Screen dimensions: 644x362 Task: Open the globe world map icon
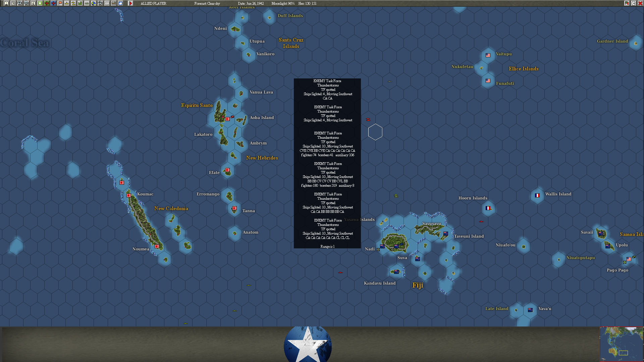point(94,3)
